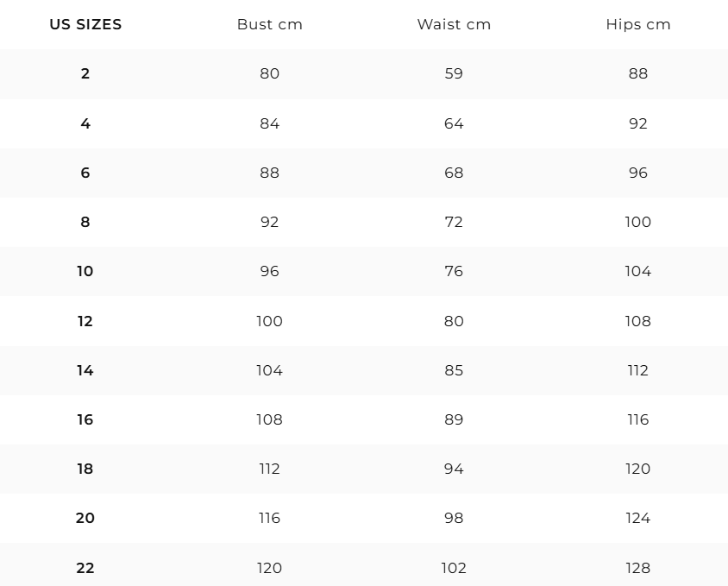The height and width of the screenshot is (586, 728).
Task: Click hips value 100 for size 8
Action: pyautogui.click(x=638, y=222)
